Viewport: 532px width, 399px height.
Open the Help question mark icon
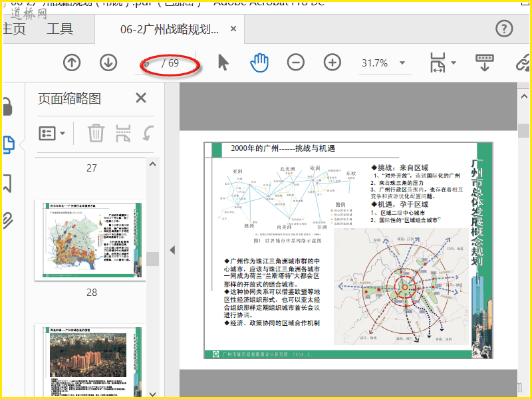(505, 29)
